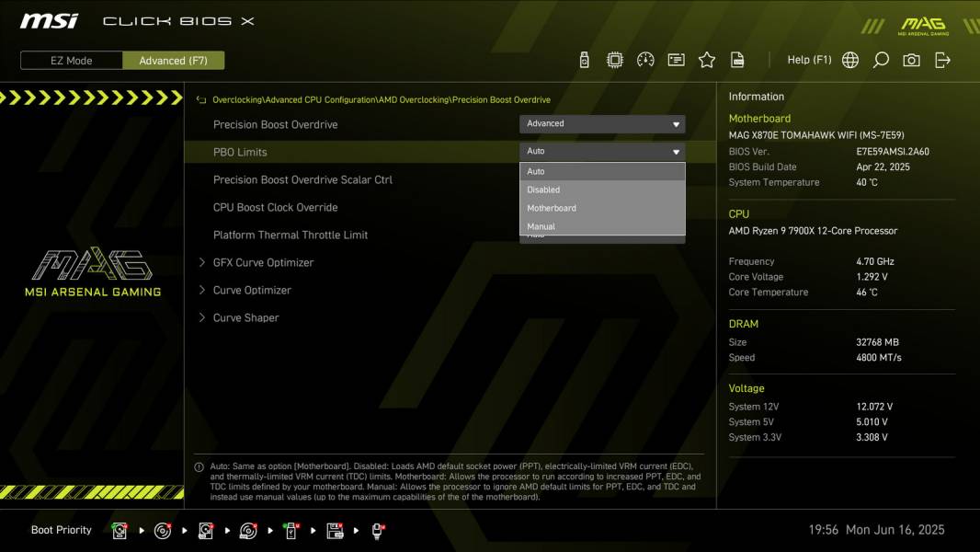980x552 pixels.
Task: Click the info icon beside help text
Action: (x=199, y=467)
